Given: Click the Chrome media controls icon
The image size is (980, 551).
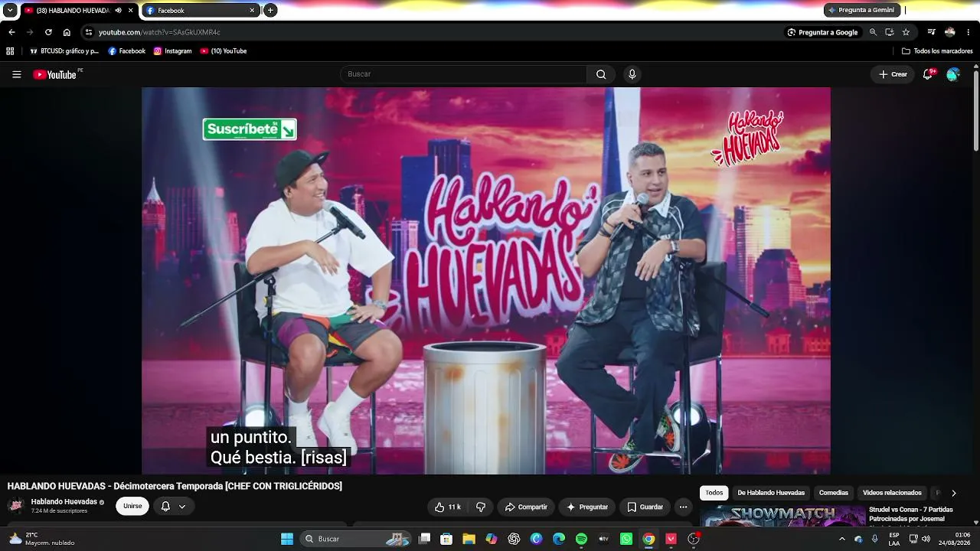Looking at the screenshot, I should (x=931, y=32).
